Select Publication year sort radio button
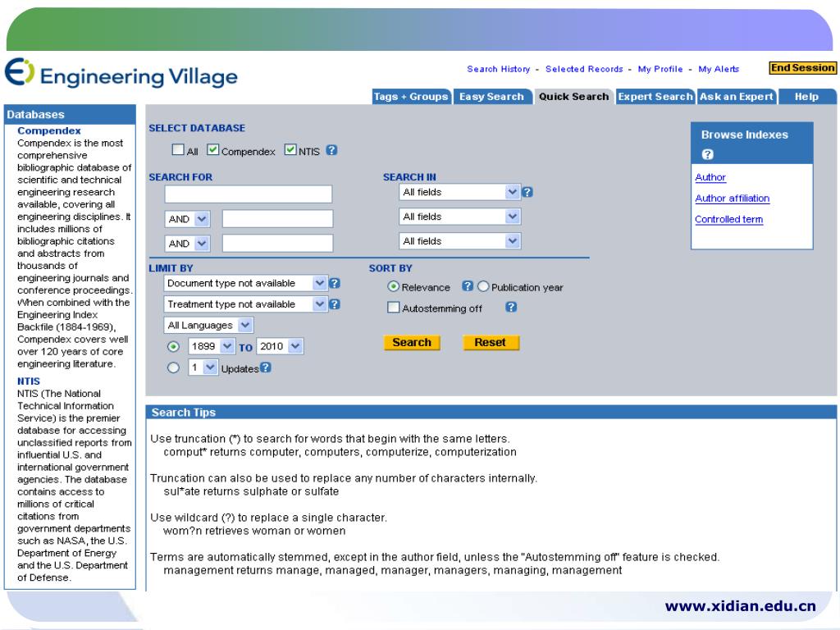Viewport: 840px width, 630px height. click(483, 286)
